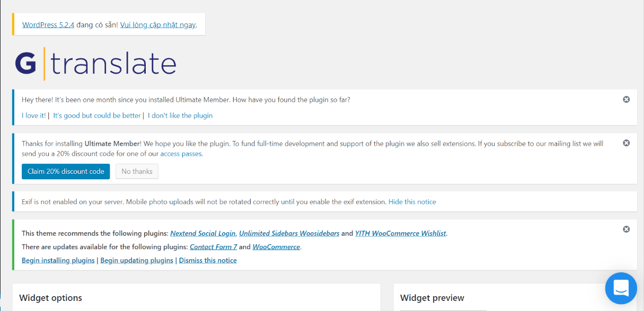Open the WooCommerce update link

pyautogui.click(x=276, y=247)
